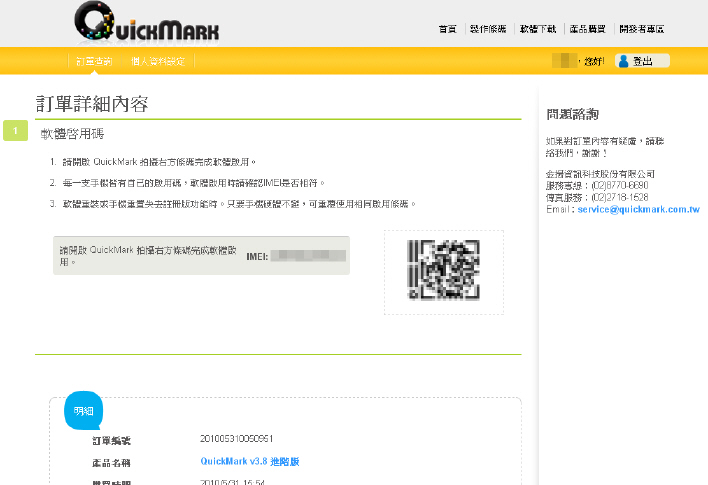Click the order number 201005310050961
708x485 pixels.
tap(237, 440)
